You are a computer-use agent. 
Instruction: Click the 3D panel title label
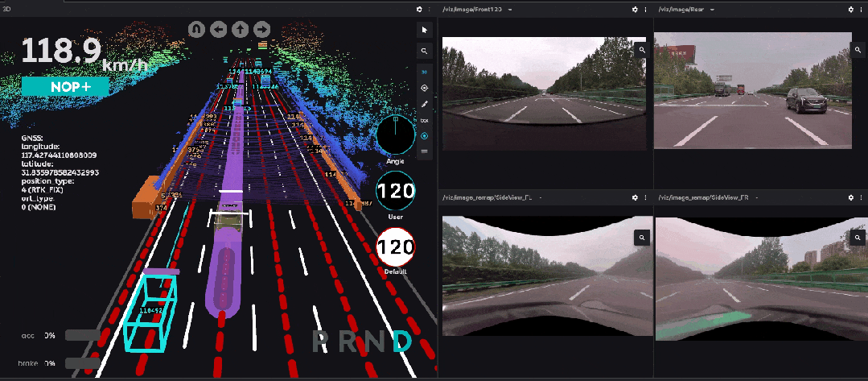coord(7,10)
